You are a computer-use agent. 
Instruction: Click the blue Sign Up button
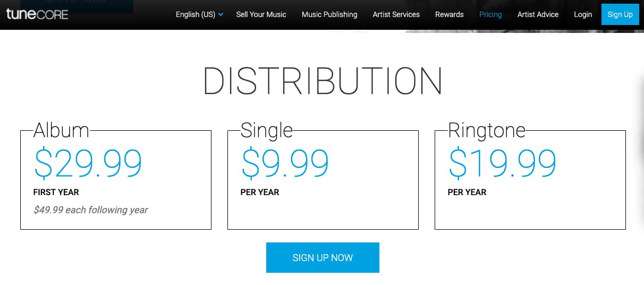[x=620, y=14]
